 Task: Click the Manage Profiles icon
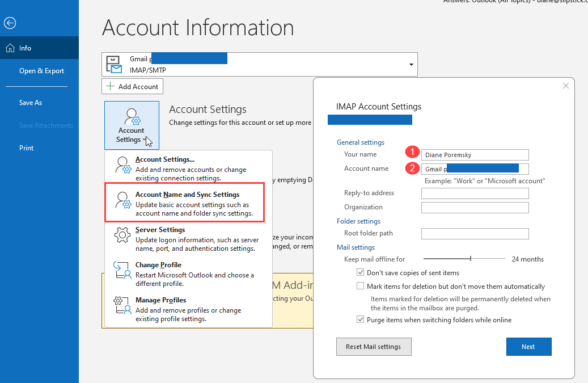click(122, 305)
